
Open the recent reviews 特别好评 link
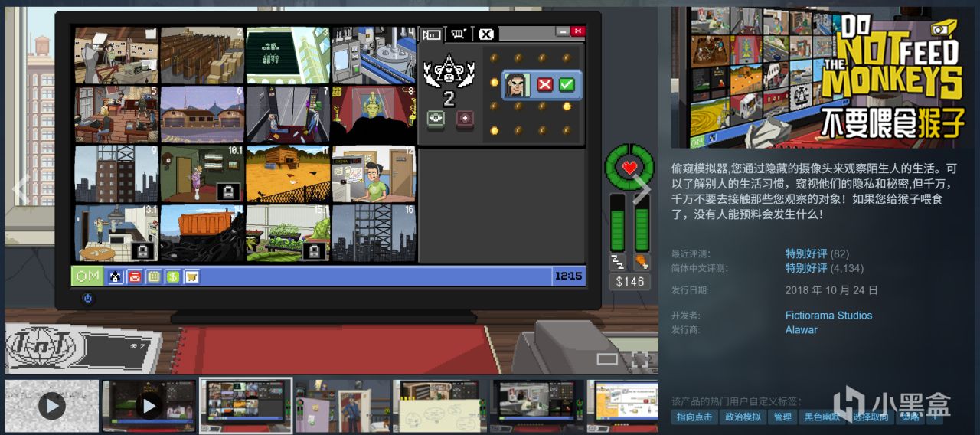tap(806, 253)
